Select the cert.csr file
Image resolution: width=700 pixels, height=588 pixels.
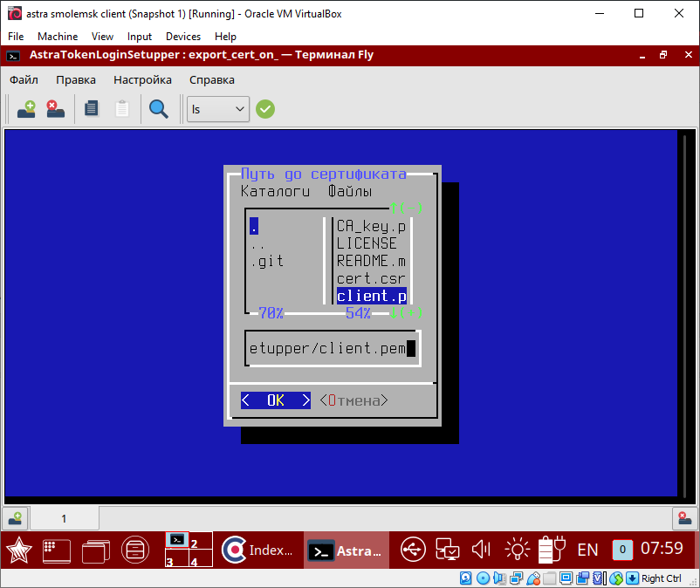point(371,278)
